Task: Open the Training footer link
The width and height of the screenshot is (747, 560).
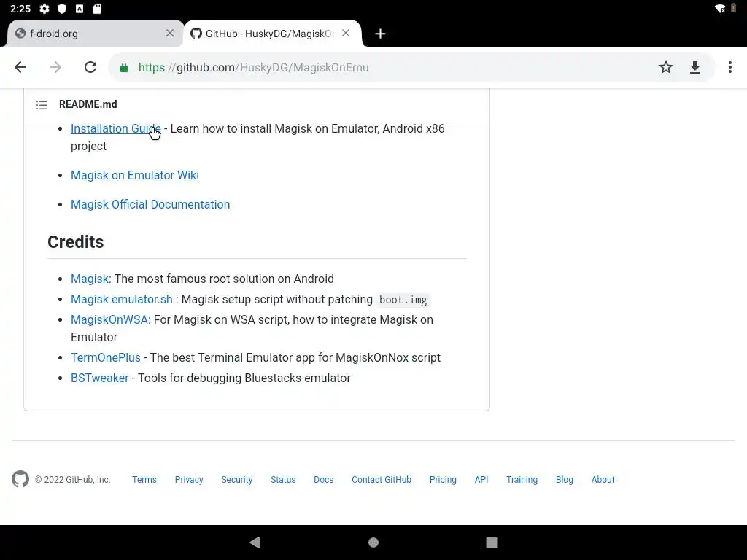Action: pyautogui.click(x=522, y=480)
